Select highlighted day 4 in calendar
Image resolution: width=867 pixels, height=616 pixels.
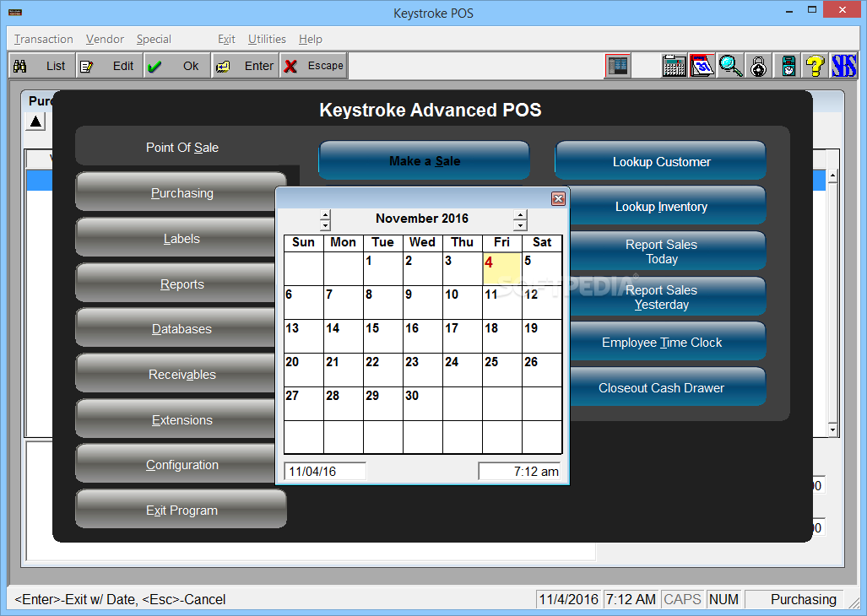(502, 268)
